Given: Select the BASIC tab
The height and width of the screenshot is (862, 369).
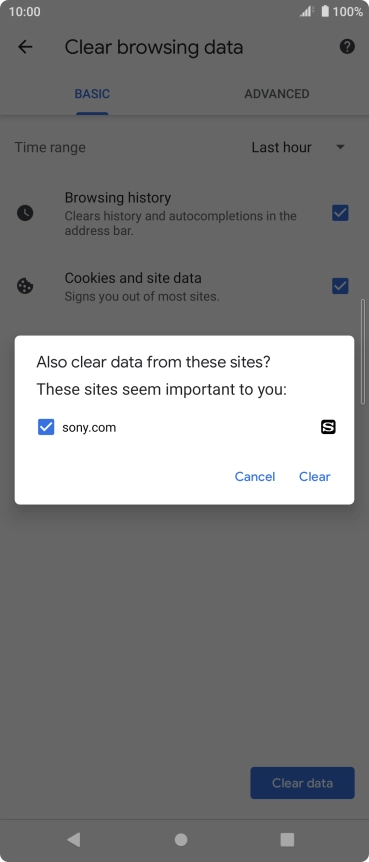Looking at the screenshot, I should pos(92,94).
